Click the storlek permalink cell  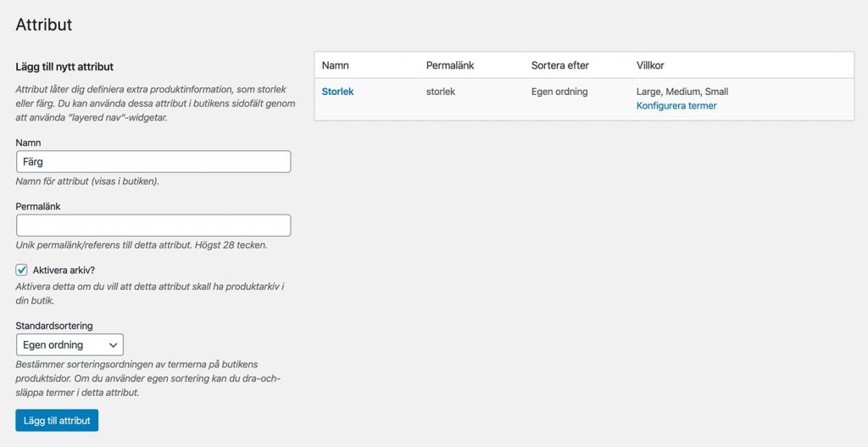pyautogui.click(x=441, y=92)
